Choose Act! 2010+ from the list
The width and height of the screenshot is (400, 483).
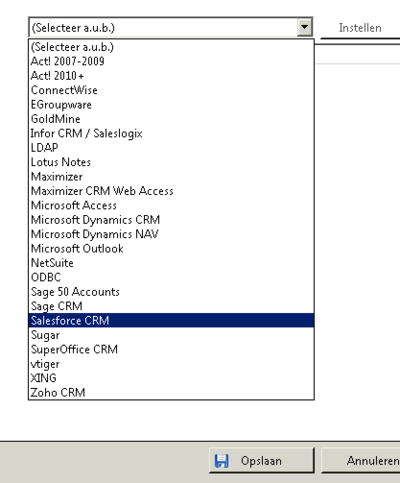(x=171, y=76)
